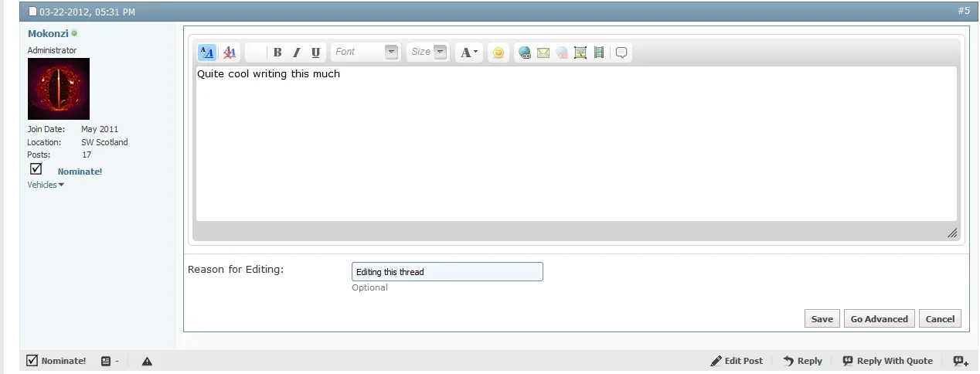This screenshot has width=980, height=374.
Task: Click Reply With Quote
Action: [887, 361]
